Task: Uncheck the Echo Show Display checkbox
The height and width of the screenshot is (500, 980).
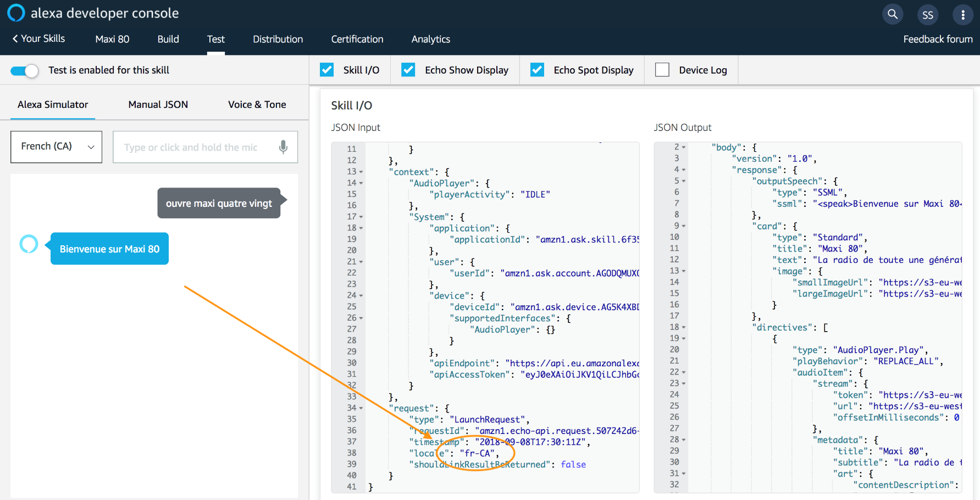Action: tap(408, 70)
